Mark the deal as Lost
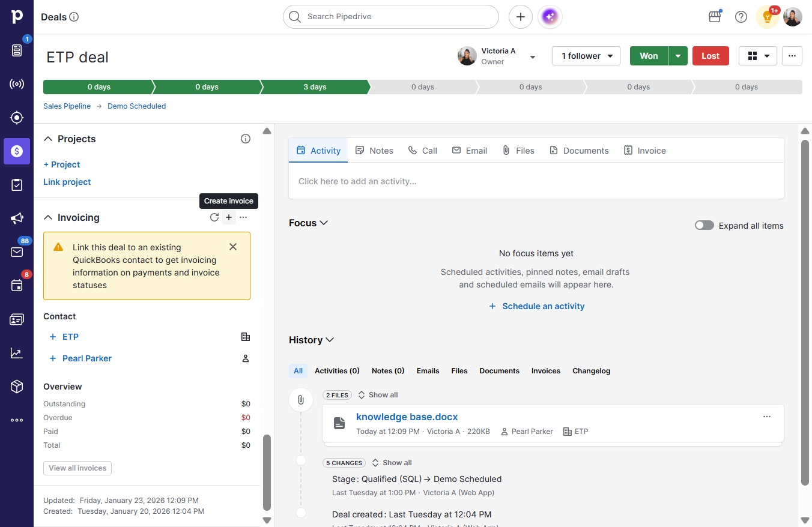This screenshot has width=812, height=527. tap(710, 56)
